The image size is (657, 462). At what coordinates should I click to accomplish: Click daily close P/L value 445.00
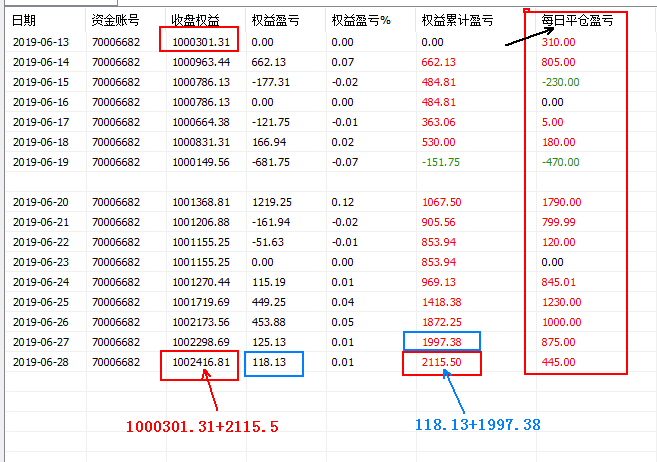(559, 362)
